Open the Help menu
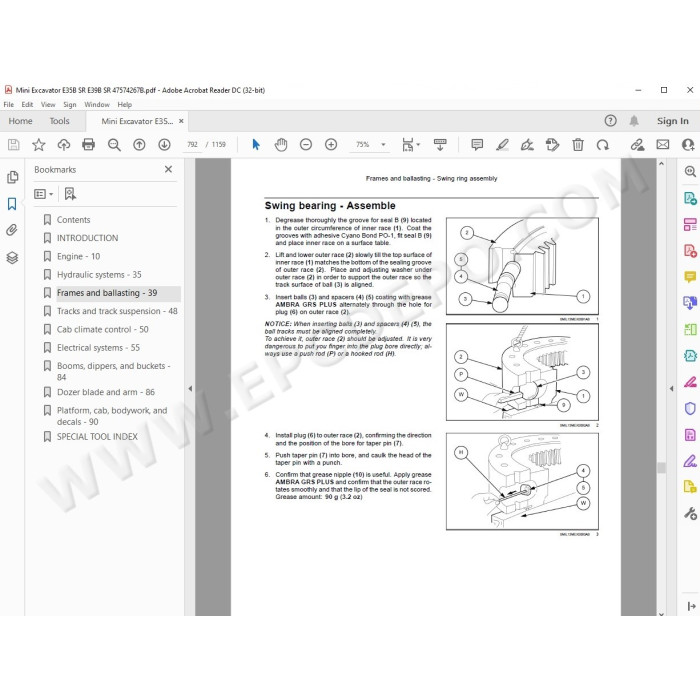The image size is (700, 700). pyautogui.click(x=125, y=104)
